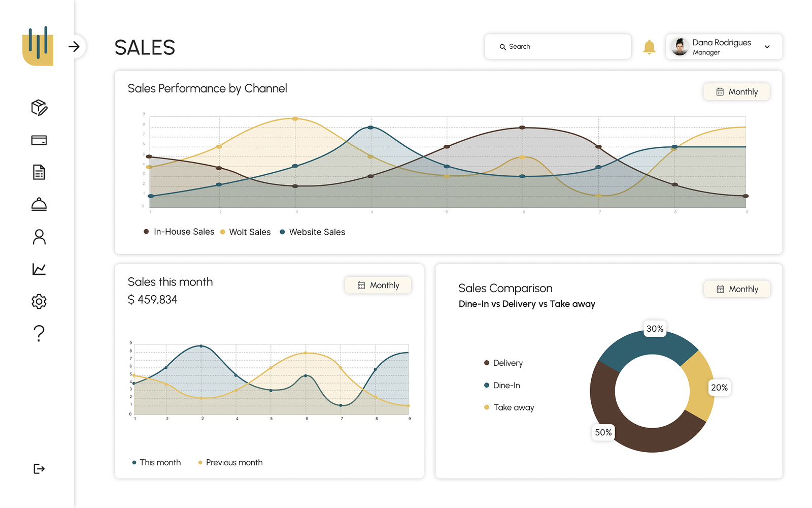This screenshot has width=812, height=508.
Task: Toggle In-House Sales legend series
Action: point(179,232)
